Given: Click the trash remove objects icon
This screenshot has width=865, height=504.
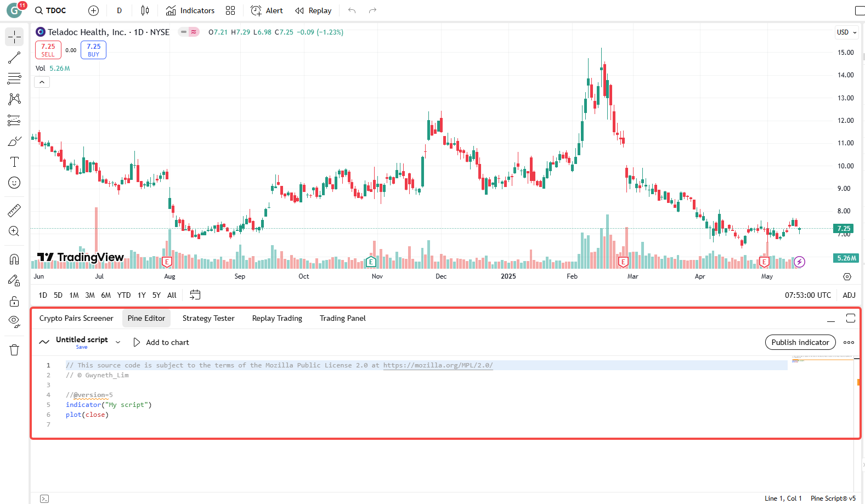Looking at the screenshot, I should click(x=14, y=350).
